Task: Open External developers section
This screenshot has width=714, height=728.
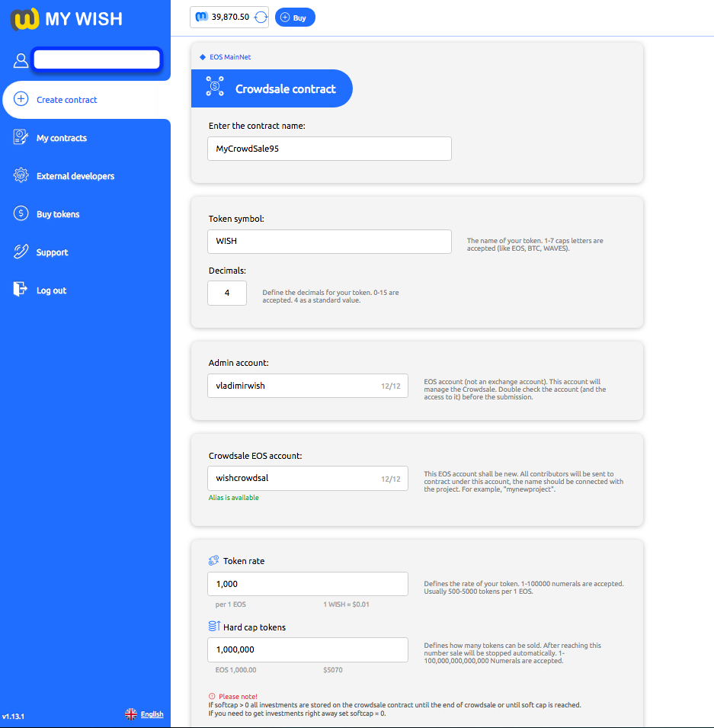Action: pos(75,176)
